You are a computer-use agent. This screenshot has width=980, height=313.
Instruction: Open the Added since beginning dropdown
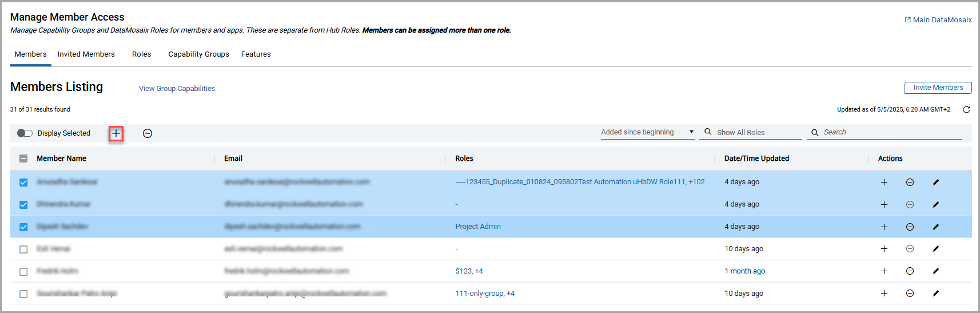point(647,132)
